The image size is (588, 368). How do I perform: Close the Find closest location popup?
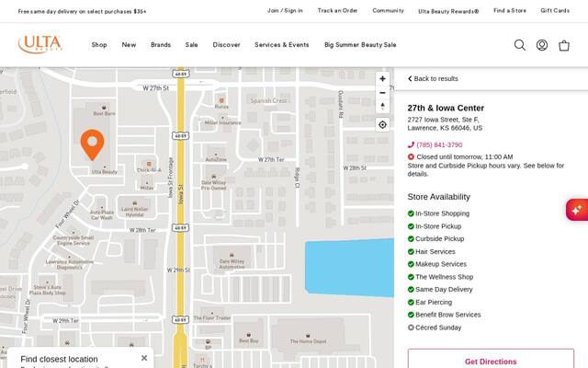(144, 358)
